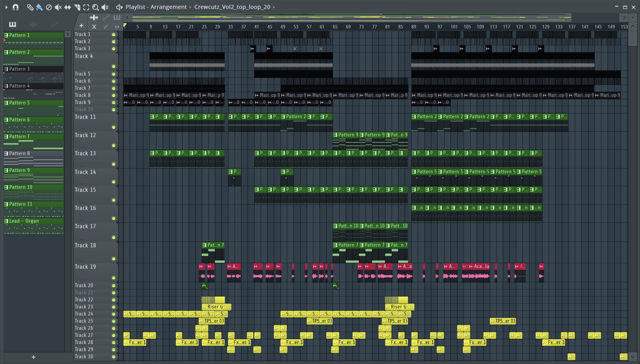Disable Track 11 using its mute light
The height and width of the screenshot is (364, 640).
(114, 128)
